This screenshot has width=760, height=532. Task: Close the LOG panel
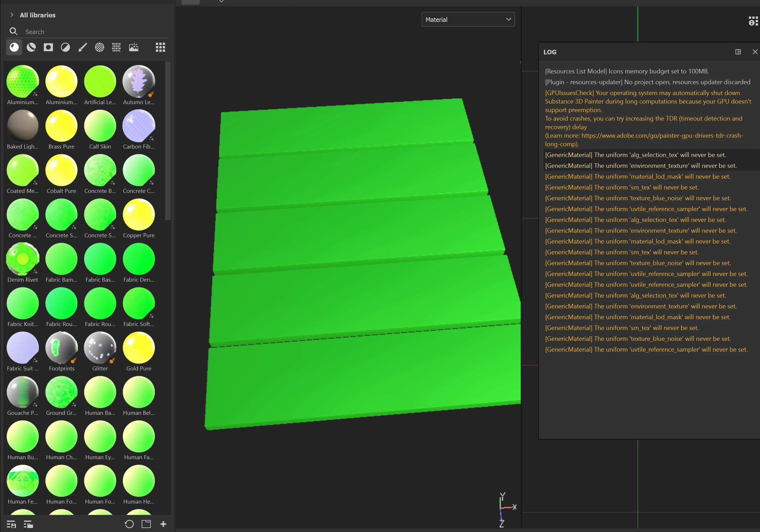pos(755,52)
